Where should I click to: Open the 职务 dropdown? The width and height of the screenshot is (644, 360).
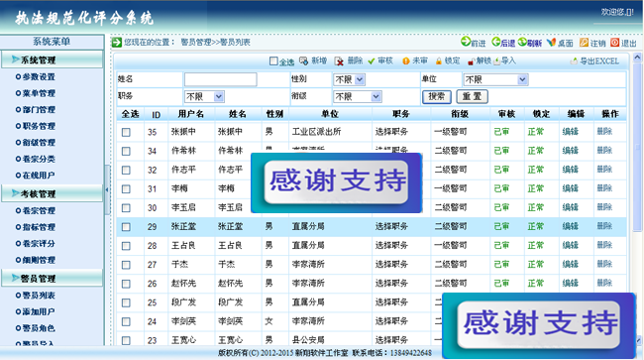pyautogui.click(x=204, y=96)
